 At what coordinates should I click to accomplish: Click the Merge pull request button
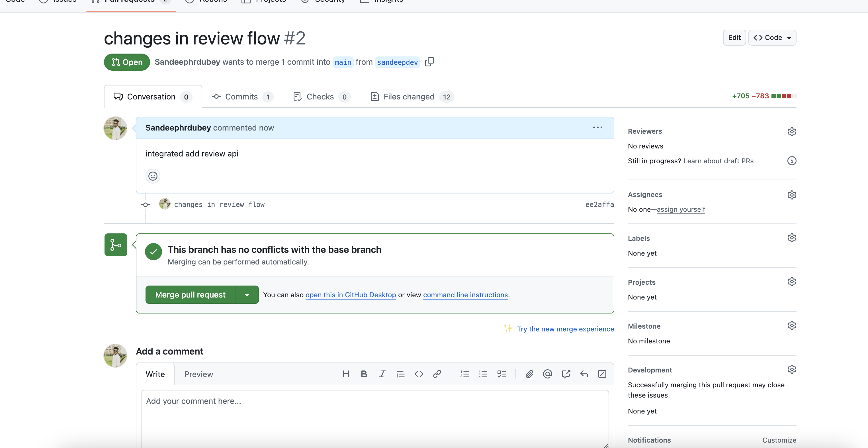point(190,295)
